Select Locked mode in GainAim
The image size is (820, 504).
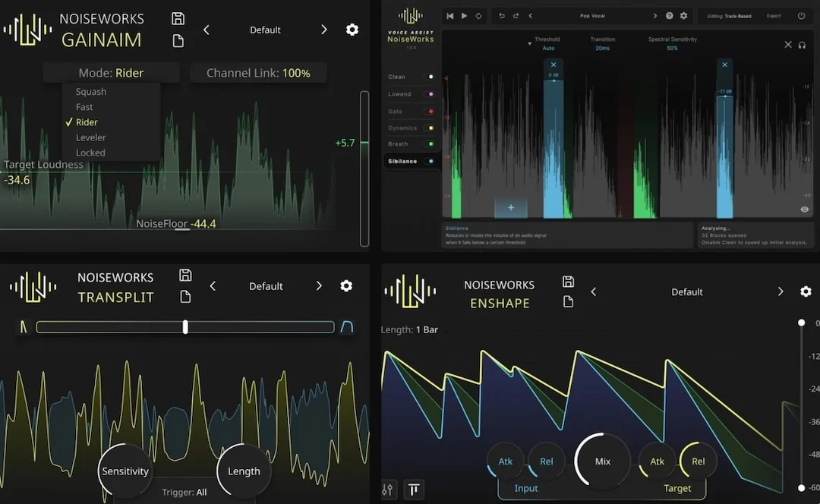click(x=90, y=153)
